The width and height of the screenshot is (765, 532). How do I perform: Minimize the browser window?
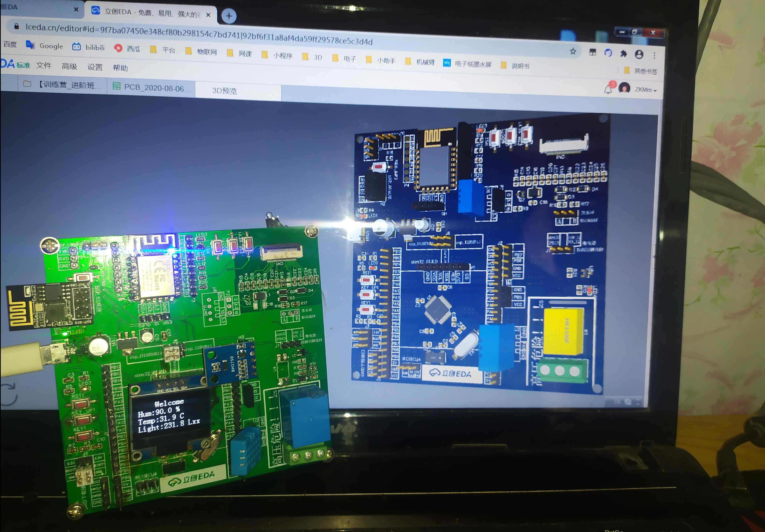tap(622, 32)
